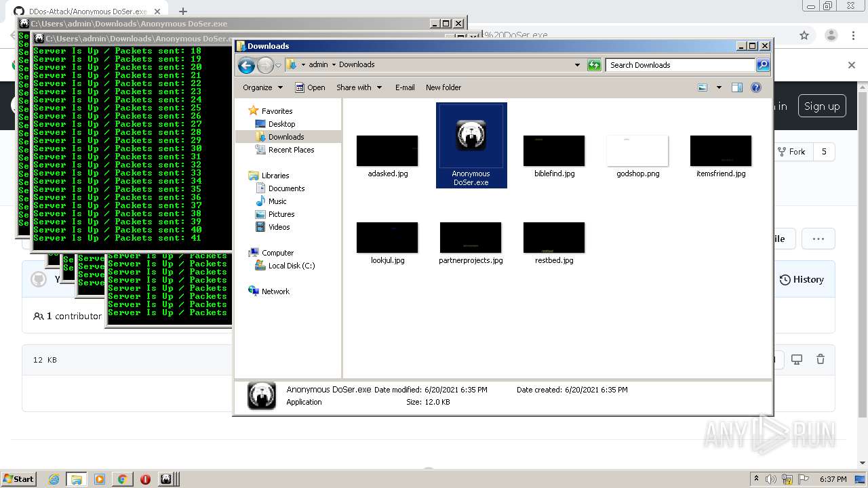Change view with the view icon
Image resolution: width=868 pixels, height=488 pixels.
pyautogui.click(x=703, y=87)
